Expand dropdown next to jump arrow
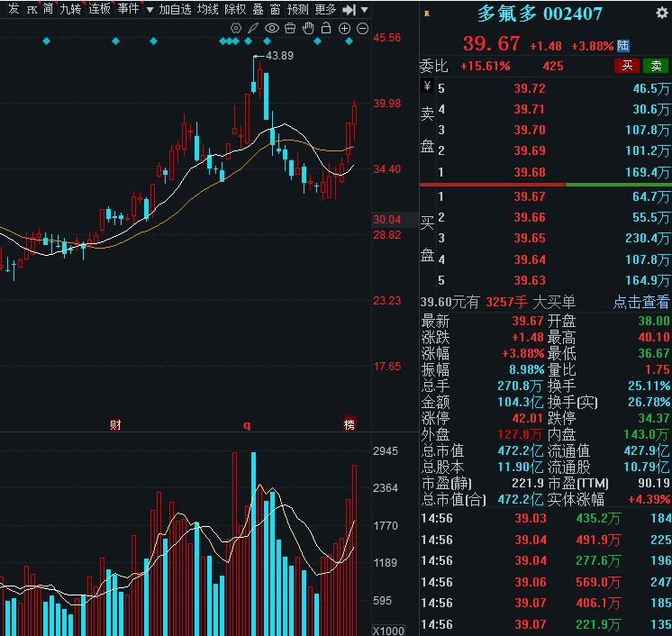The image size is (672, 636). (364, 10)
